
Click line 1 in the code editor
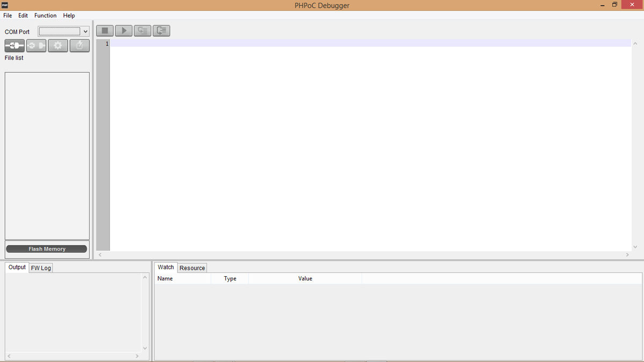point(370,43)
